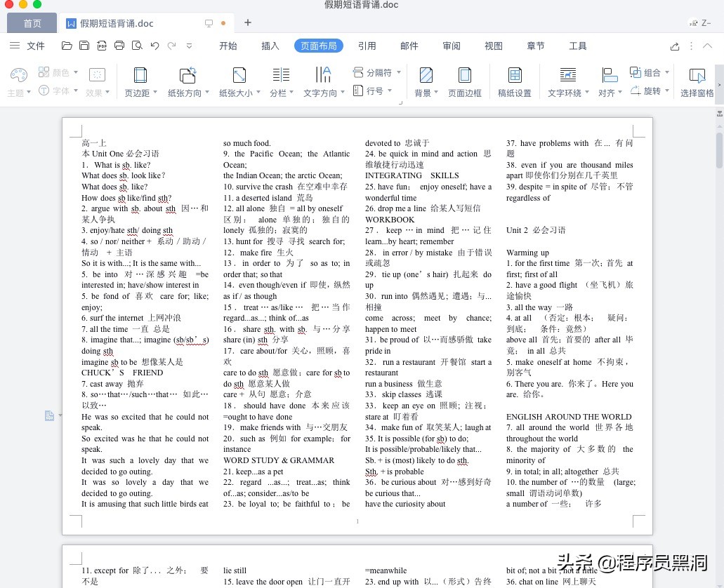Screen dimensions: 724x588
Task: Click the 组合 group button
Action: pos(647,71)
